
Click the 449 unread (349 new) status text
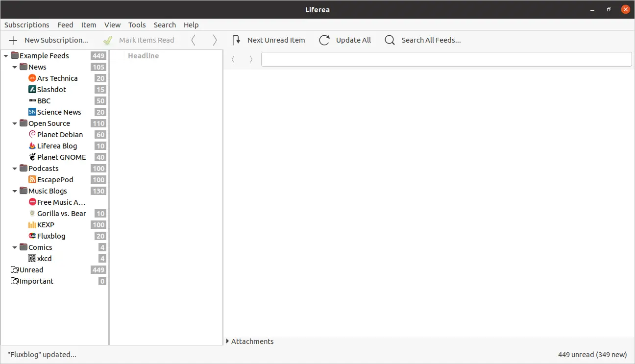[592, 354]
